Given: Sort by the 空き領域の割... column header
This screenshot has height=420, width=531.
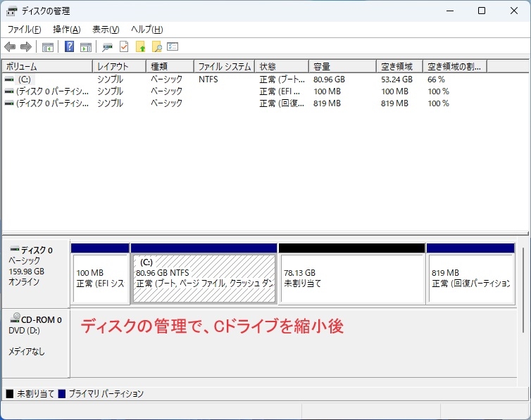Looking at the screenshot, I should tap(455, 66).
